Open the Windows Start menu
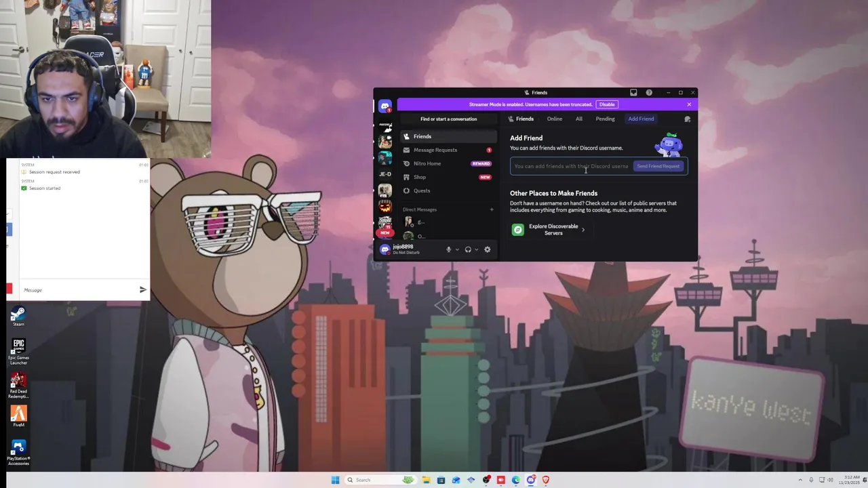Viewport: 868px width, 488px height. click(x=335, y=480)
